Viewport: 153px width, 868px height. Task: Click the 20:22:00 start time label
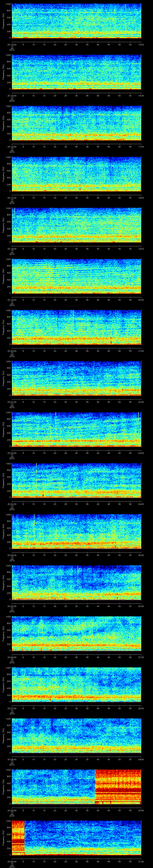click(12, 453)
